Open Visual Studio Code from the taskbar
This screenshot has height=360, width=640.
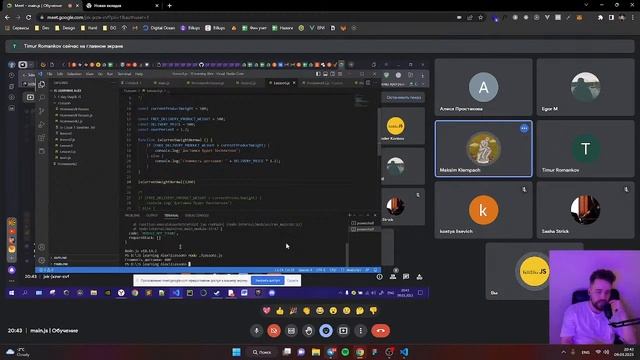point(404,352)
